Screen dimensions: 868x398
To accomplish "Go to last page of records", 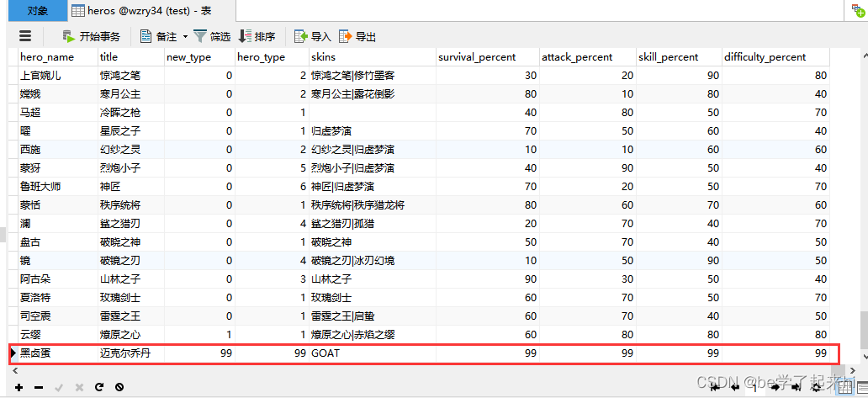I will coord(796,388).
